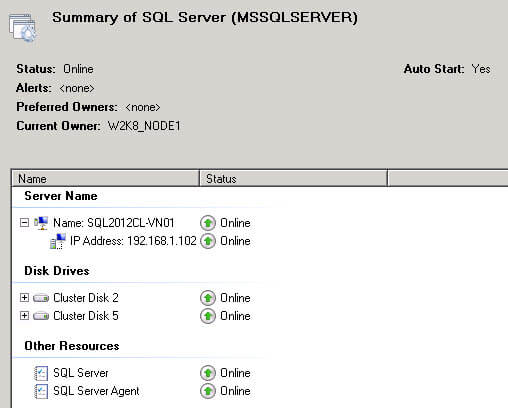Click green online arrow for Cluster Disk 5
This screenshot has height=408, width=508.
(208, 316)
